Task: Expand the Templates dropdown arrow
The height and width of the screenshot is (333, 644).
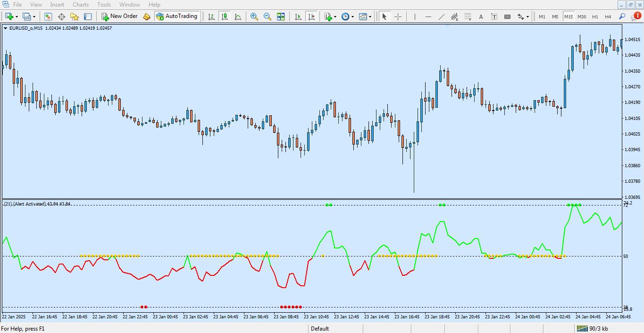Action: pos(370,17)
